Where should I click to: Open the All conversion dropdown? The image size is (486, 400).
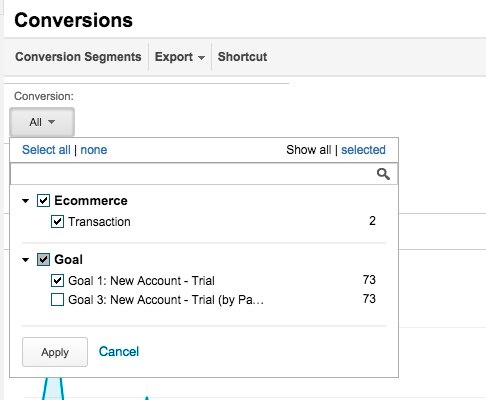coord(42,122)
